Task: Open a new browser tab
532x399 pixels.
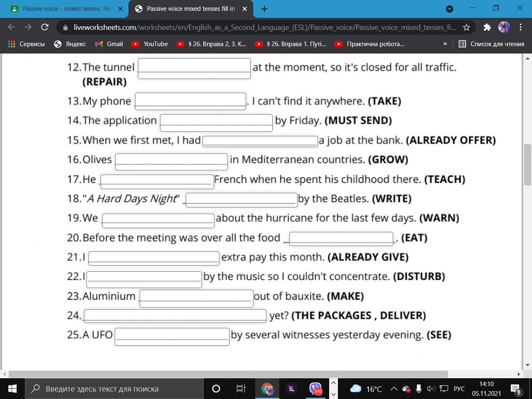Action: coord(264,8)
